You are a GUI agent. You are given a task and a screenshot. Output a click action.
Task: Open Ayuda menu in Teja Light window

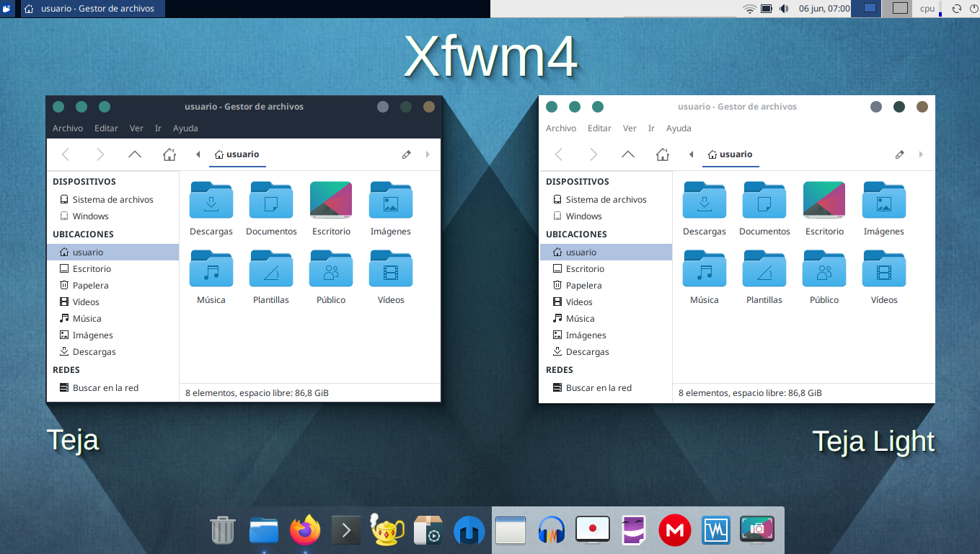[x=679, y=128]
